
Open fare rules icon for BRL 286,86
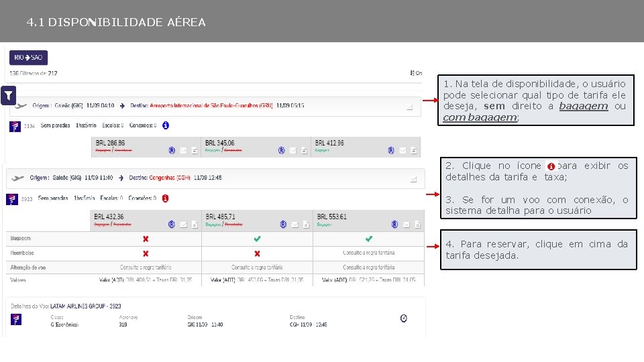point(172,151)
